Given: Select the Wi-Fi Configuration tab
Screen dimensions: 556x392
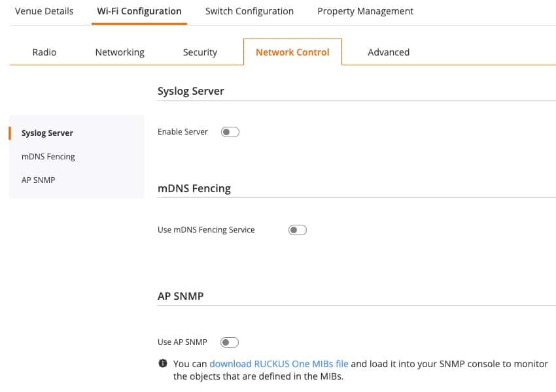Looking at the screenshot, I should (139, 11).
